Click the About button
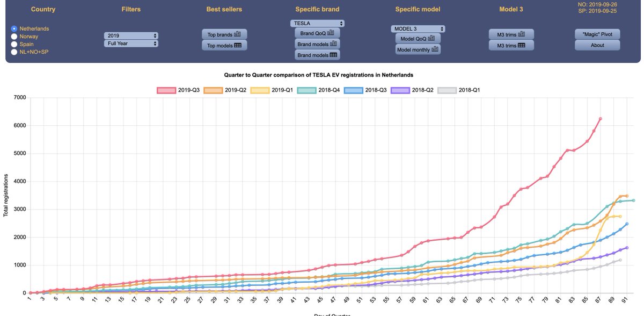This screenshot has height=316, width=644. 597,45
